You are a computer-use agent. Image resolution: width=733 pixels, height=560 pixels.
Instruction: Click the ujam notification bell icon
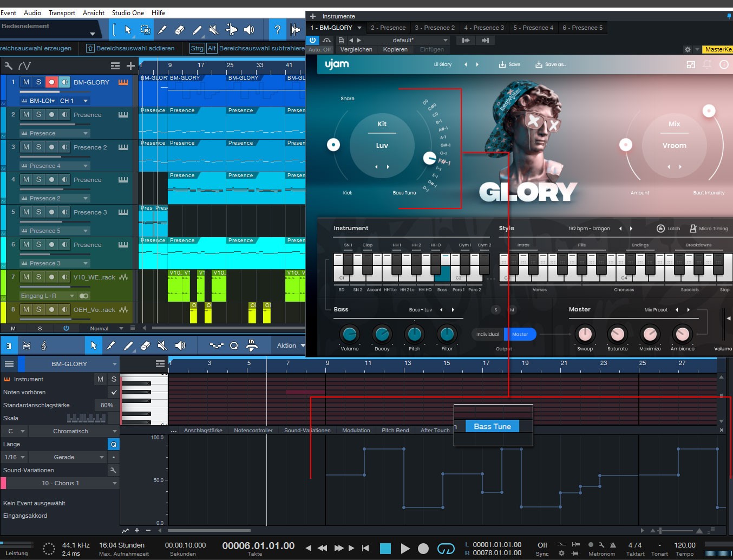click(707, 64)
